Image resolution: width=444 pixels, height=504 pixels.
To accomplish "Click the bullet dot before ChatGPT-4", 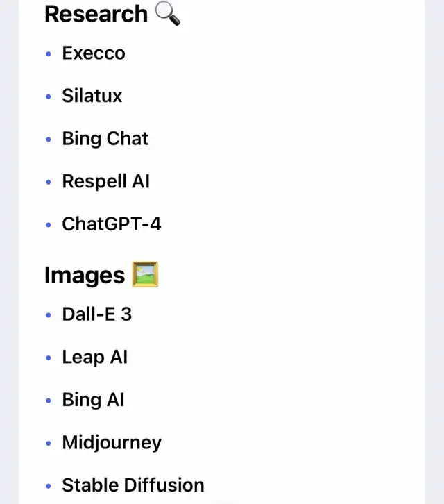I will pyautogui.click(x=49, y=225).
